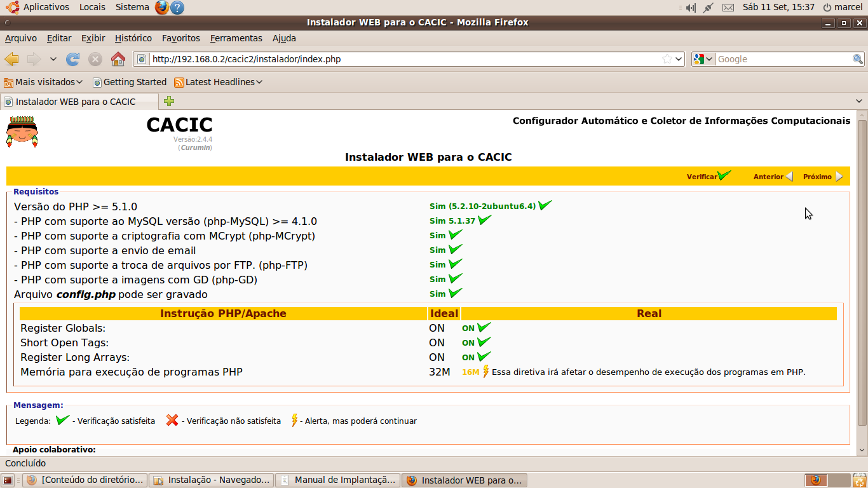The height and width of the screenshot is (488, 868).
Task: Open the Editar menu
Action: (x=59, y=38)
